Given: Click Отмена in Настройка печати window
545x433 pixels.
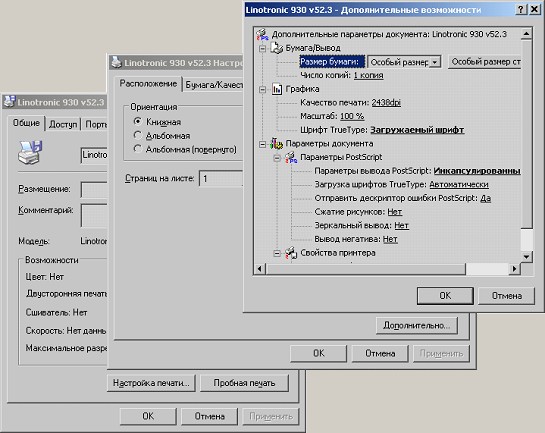Looking at the screenshot, I should [380, 353].
